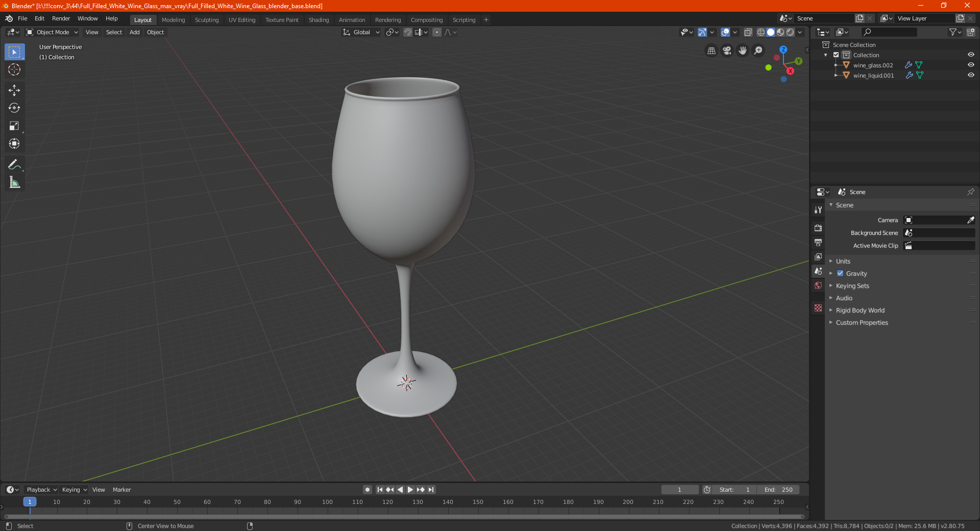Hide Collection with eye icon

[x=971, y=55]
